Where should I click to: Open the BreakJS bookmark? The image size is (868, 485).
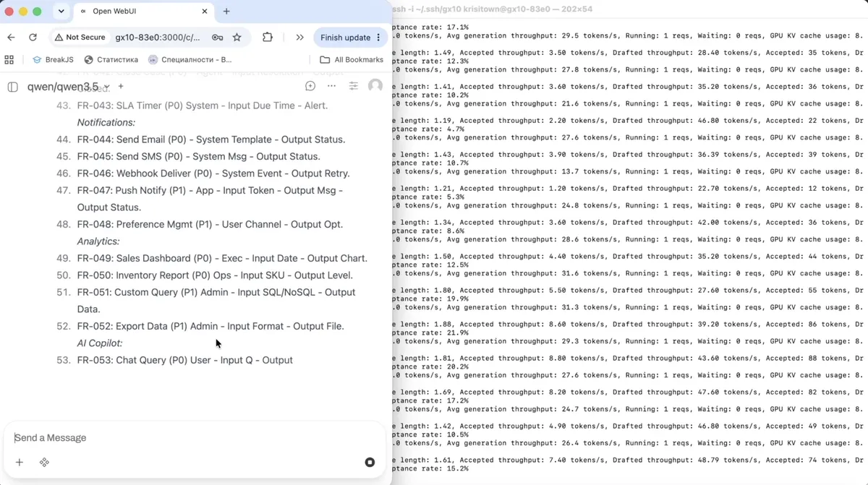click(x=53, y=60)
